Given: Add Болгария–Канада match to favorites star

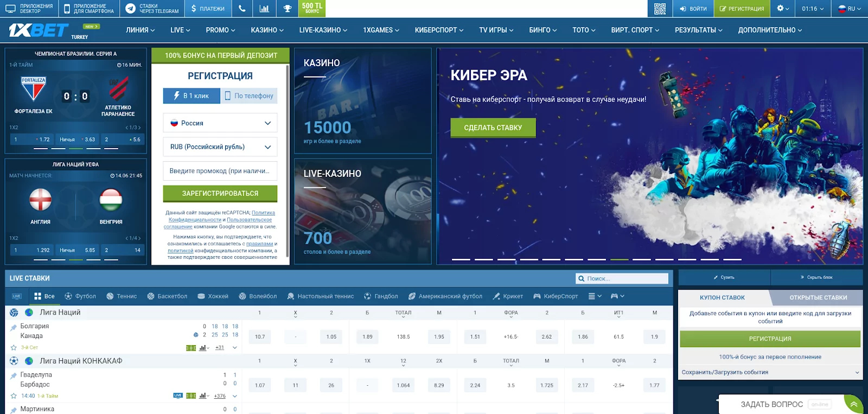Looking at the screenshot, I should [14, 347].
